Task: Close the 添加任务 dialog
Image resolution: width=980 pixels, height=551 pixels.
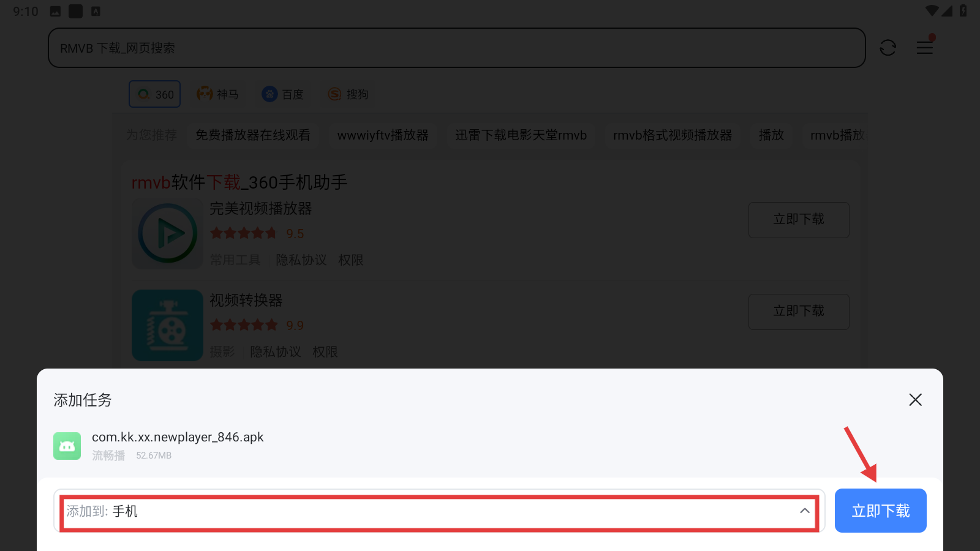Action: point(915,400)
